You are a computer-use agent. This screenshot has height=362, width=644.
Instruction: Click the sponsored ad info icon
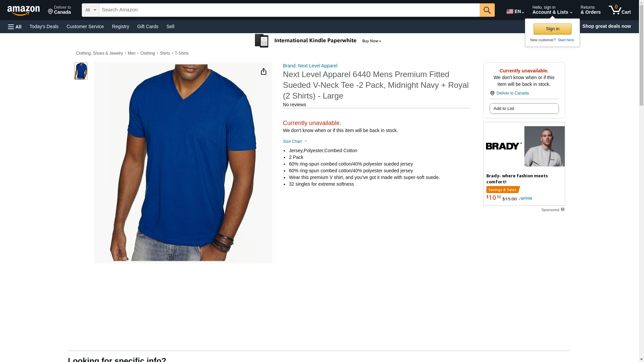click(562, 209)
